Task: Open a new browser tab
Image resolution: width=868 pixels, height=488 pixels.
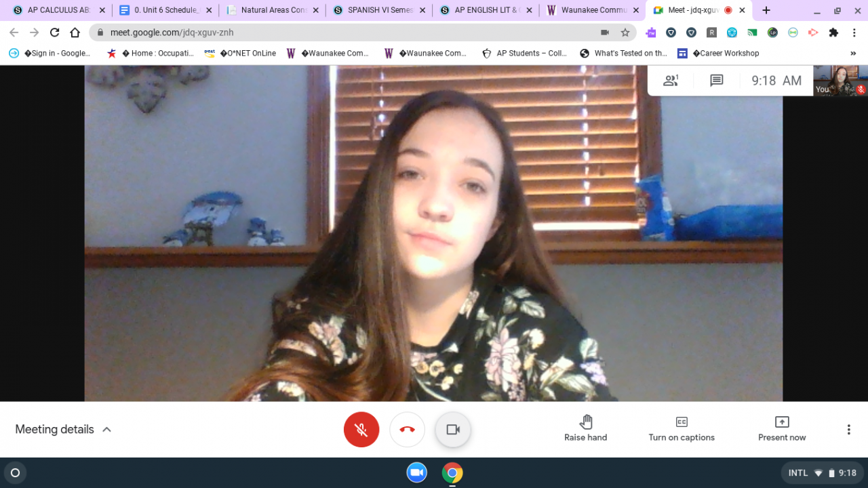Action: click(x=766, y=10)
